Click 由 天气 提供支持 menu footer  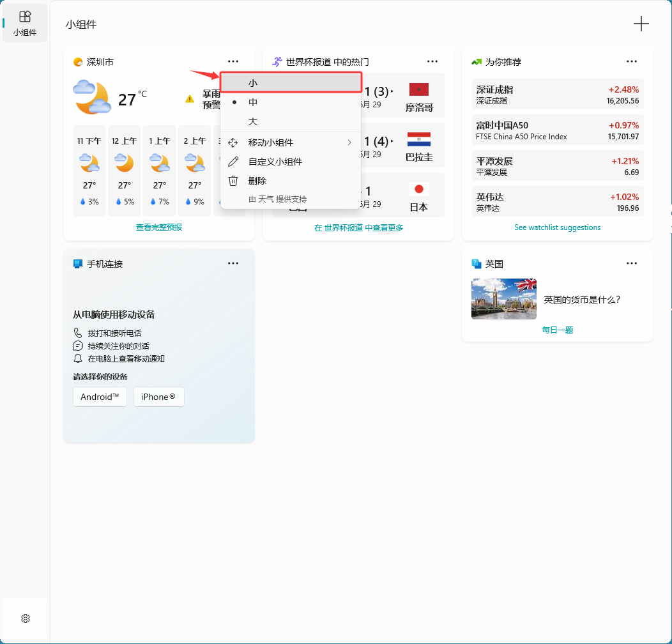coord(278,199)
